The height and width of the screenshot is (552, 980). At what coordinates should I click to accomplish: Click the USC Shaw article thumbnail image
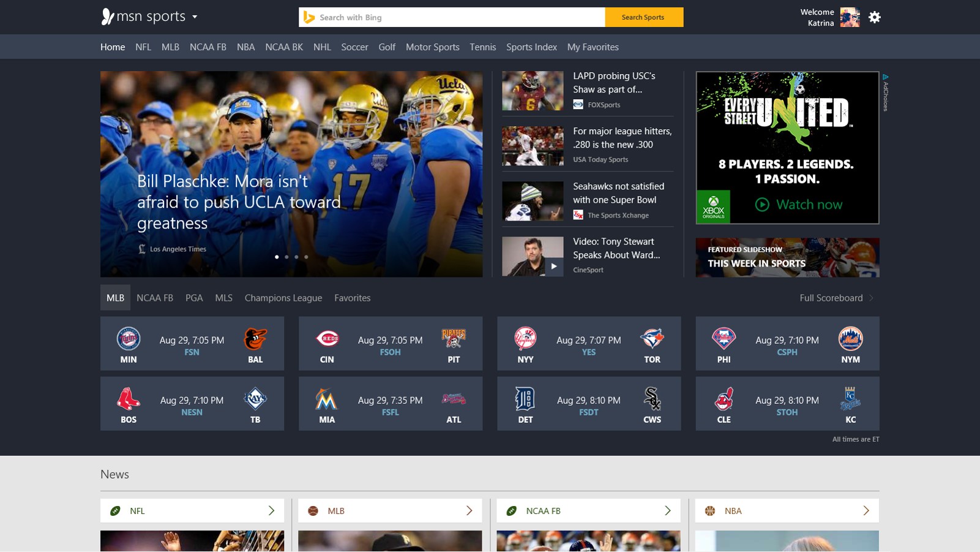(x=533, y=91)
